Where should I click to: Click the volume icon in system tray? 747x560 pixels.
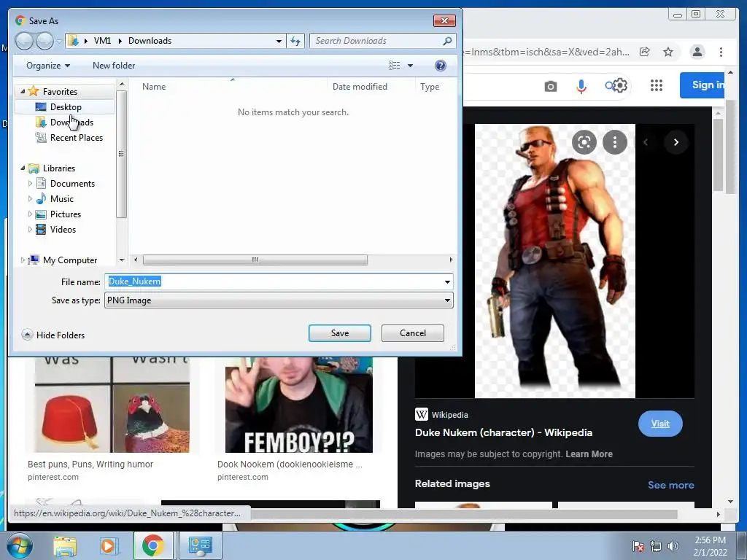click(x=673, y=545)
